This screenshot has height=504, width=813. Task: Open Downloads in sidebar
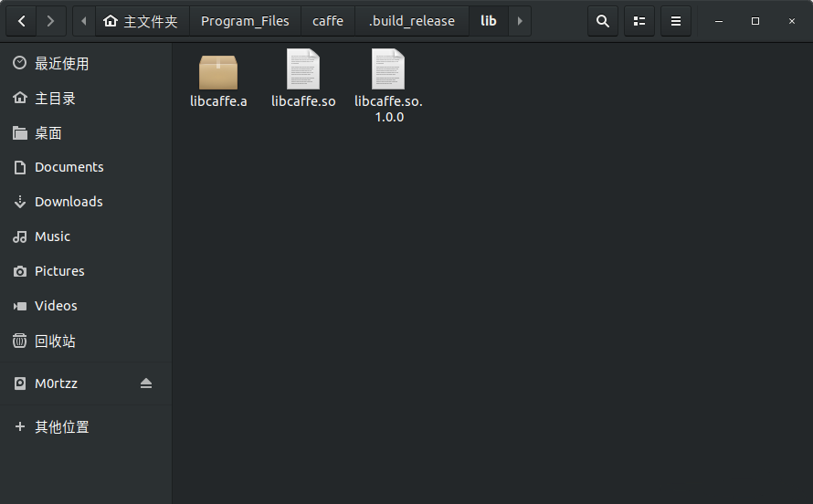click(86, 202)
